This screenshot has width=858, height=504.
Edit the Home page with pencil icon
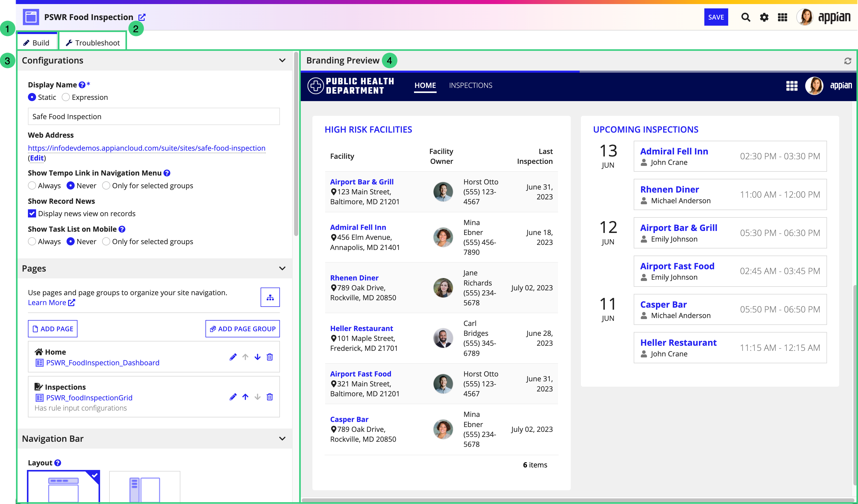click(x=233, y=357)
